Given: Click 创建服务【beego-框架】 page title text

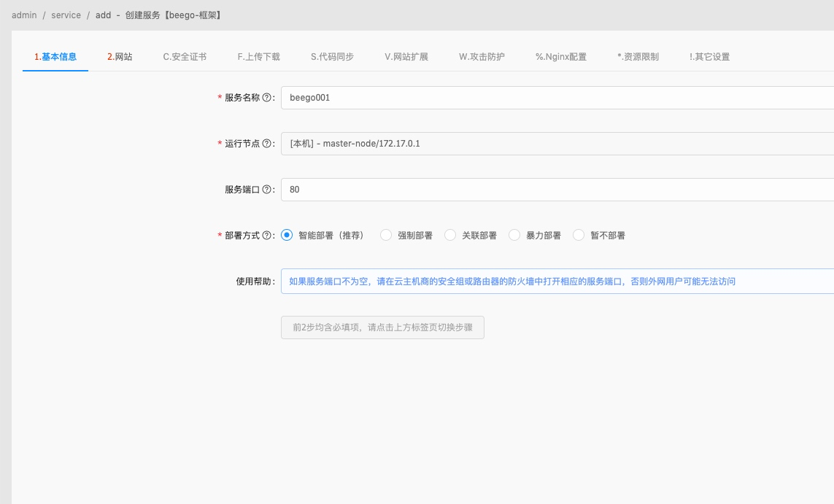Looking at the screenshot, I should (x=174, y=15).
